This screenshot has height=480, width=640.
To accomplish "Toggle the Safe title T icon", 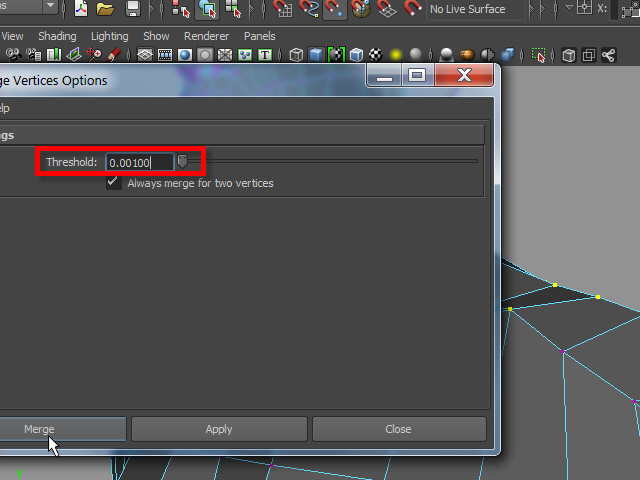I will pyautogui.click(x=265, y=55).
